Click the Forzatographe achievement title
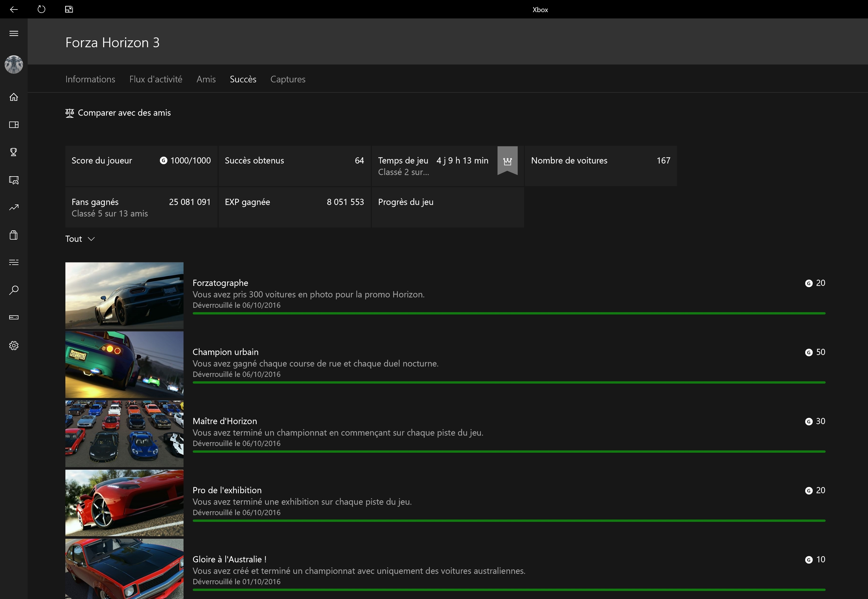The width and height of the screenshot is (868, 599). (x=220, y=283)
